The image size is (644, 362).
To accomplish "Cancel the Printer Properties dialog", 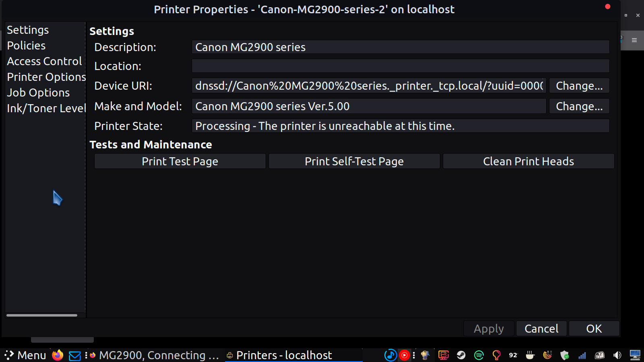I will tap(541, 329).
